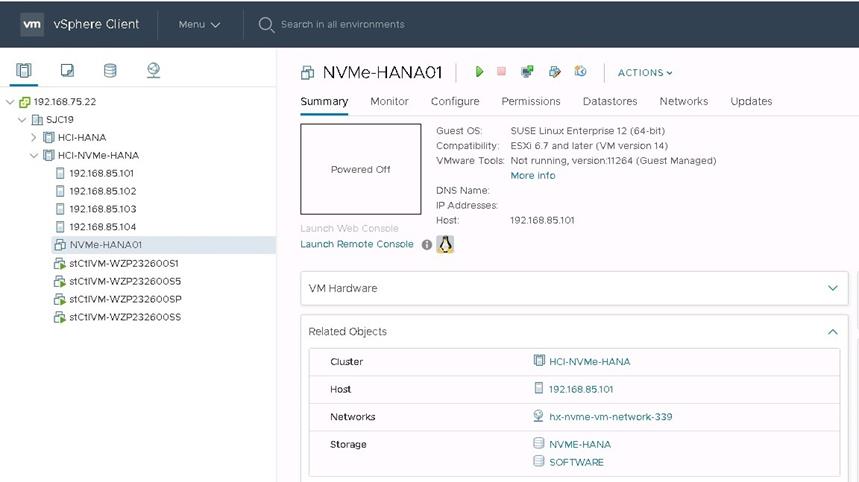
Task: Open the Updates tab
Action: (751, 101)
